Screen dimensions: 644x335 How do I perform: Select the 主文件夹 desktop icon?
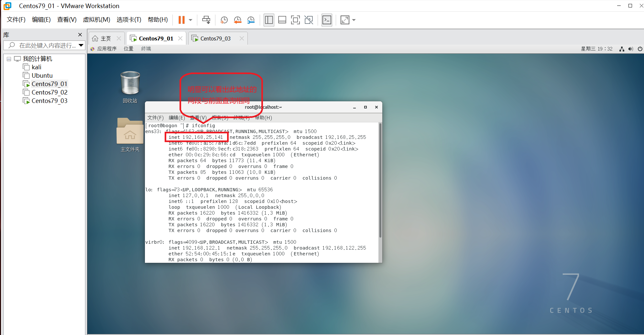(130, 135)
